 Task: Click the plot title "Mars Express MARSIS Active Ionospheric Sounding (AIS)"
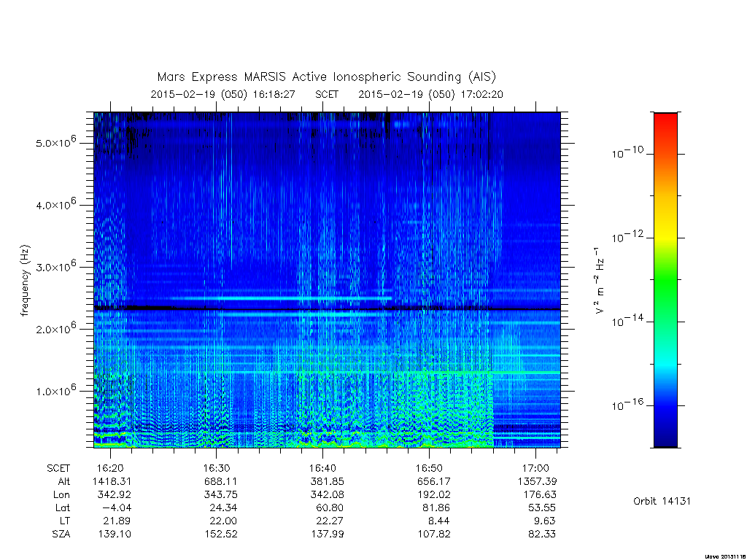click(326, 77)
